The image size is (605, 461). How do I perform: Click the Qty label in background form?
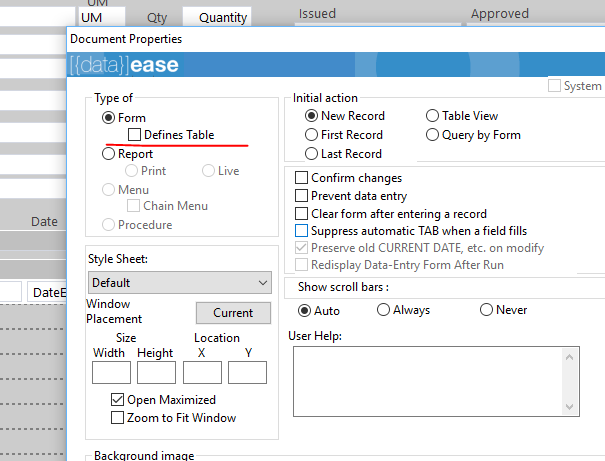(157, 18)
